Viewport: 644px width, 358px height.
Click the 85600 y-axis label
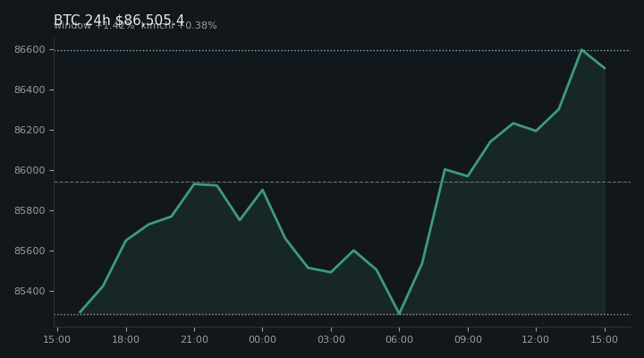pyautogui.click(x=30, y=251)
